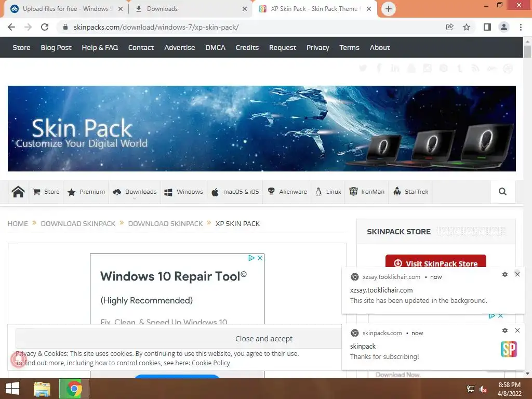Open the Advertise page
This screenshot has width=532, height=399.
coord(179,47)
